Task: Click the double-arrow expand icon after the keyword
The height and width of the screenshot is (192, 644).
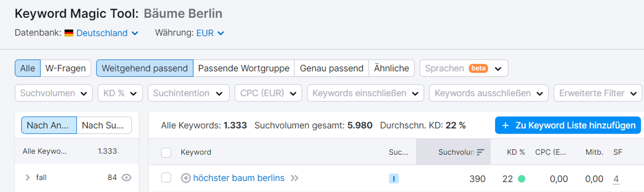Action: coord(295,178)
